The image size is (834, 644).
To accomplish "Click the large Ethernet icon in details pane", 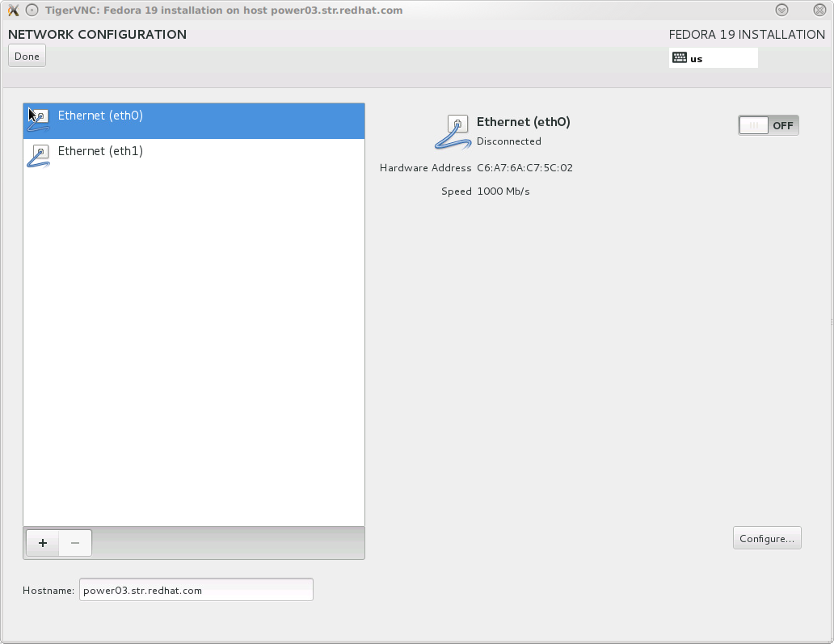I will pyautogui.click(x=453, y=132).
